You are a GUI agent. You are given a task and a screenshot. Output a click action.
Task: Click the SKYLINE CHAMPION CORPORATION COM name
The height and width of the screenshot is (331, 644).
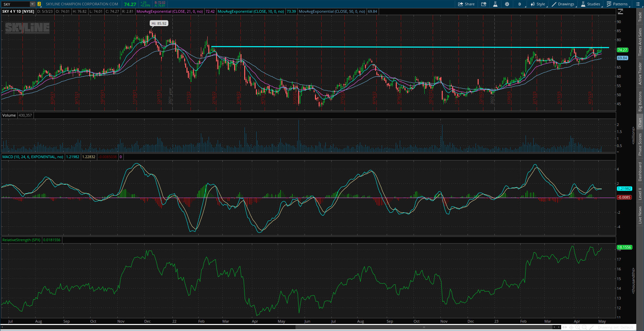(x=82, y=4)
